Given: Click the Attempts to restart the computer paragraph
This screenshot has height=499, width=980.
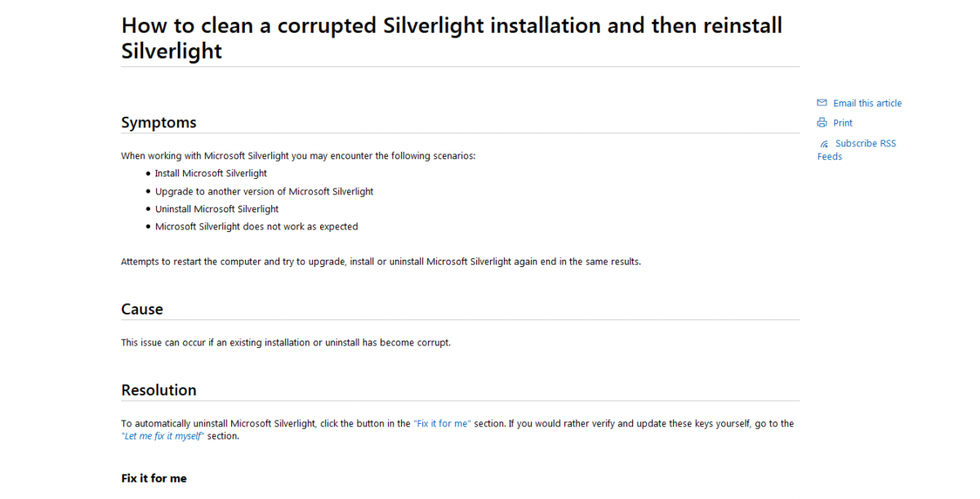Looking at the screenshot, I should click(x=381, y=262).
